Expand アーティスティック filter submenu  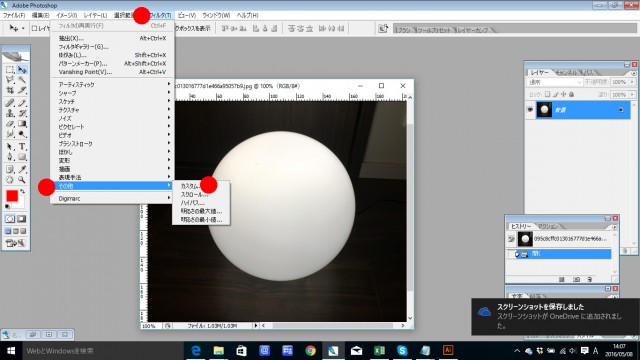[112, 84]
